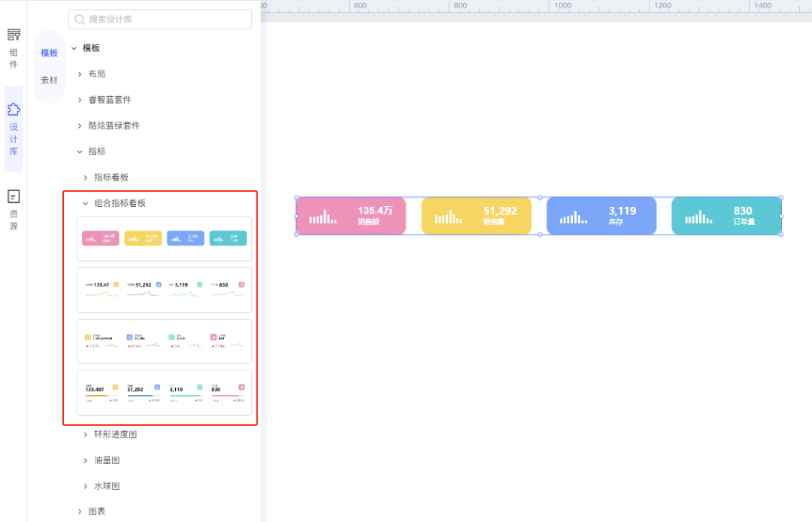The image size is (812, 522).
Task: Select the pink 135.4万 销售额 card on canvas
Action: 351,216
